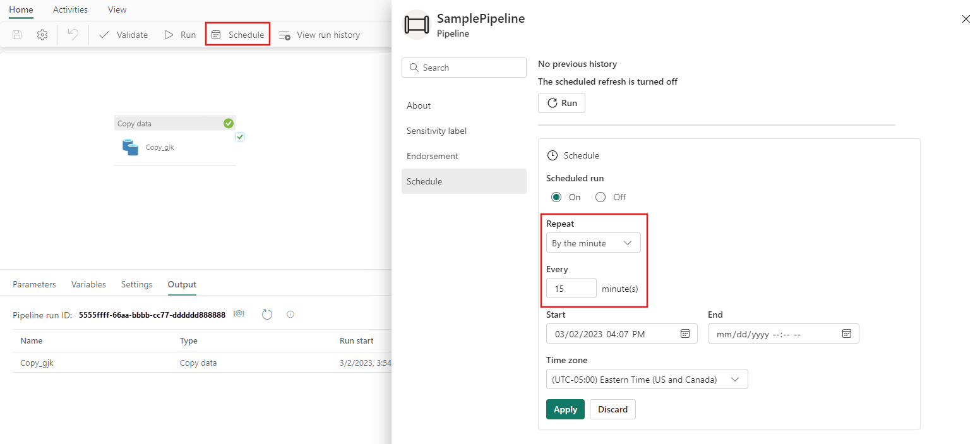Viewport: 980px width, 444px height.
Task: Click Copy data type cell
Action: click(x=198, y=363)
